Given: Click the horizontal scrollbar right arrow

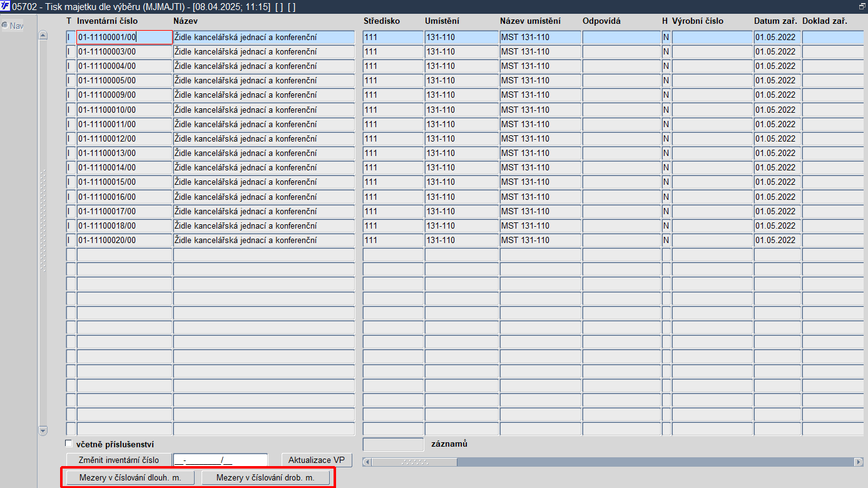Looking at the screenshot, I should pos(859,462).
